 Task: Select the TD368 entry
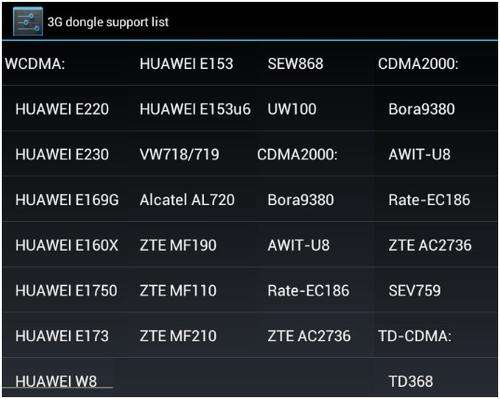(x=411, y=381)
